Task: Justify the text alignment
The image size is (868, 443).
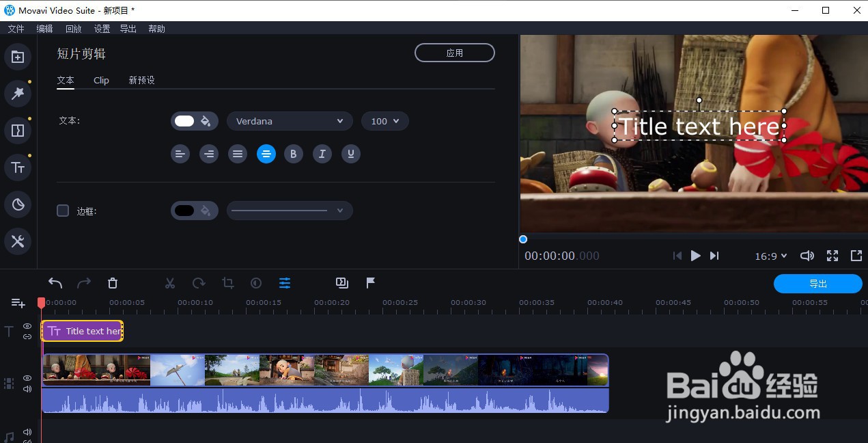Action: tap(238, 154)
